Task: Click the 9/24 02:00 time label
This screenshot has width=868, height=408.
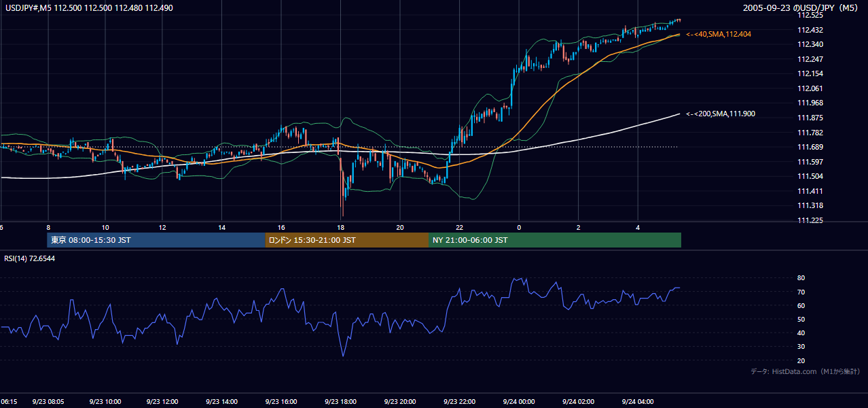Action: click(578, 402)
